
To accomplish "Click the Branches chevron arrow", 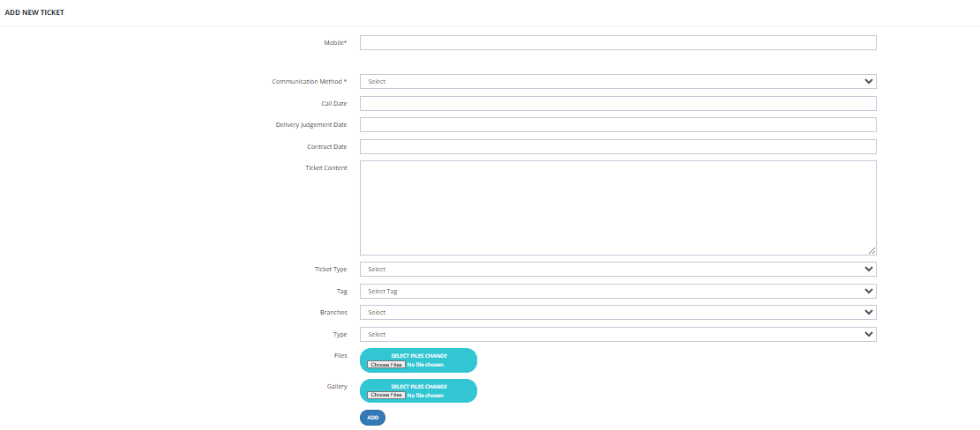I will [868, 313].
